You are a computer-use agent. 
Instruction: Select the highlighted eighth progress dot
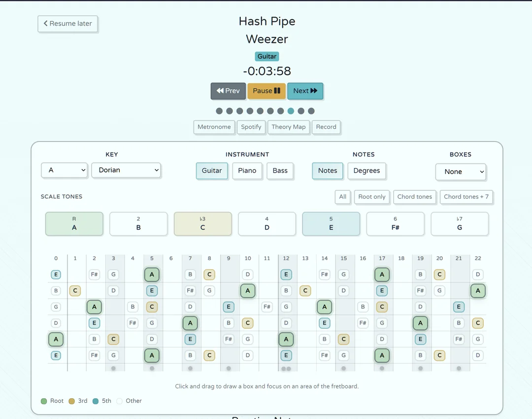[291, 111]
